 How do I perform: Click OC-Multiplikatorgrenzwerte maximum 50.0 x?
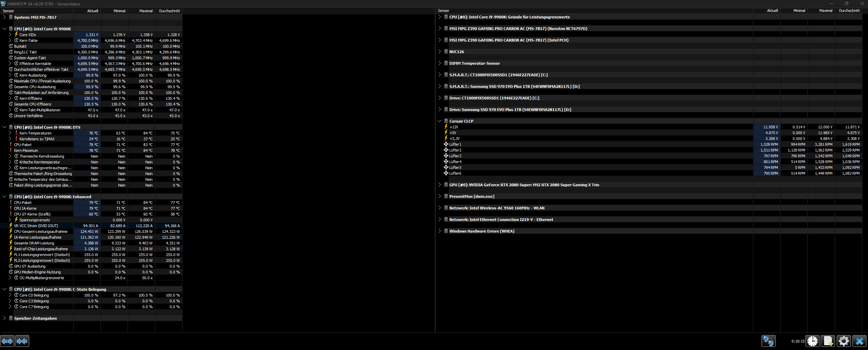pyautogui.click(x=147, y=278)
